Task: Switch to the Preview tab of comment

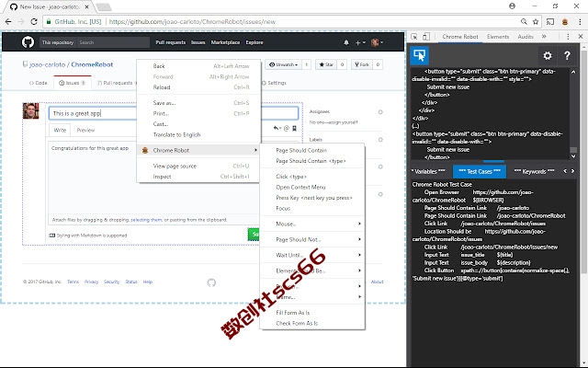Action: click(85, 131)
